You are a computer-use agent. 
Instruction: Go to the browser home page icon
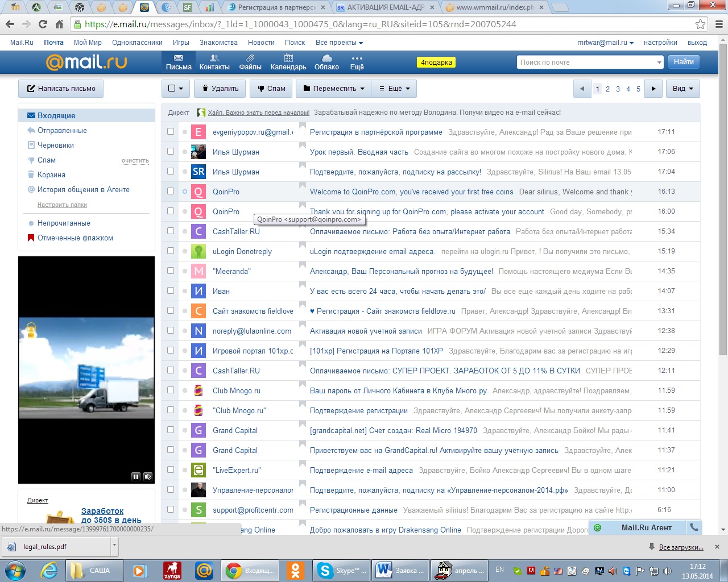pyautogui.click(x=59, y=24)
